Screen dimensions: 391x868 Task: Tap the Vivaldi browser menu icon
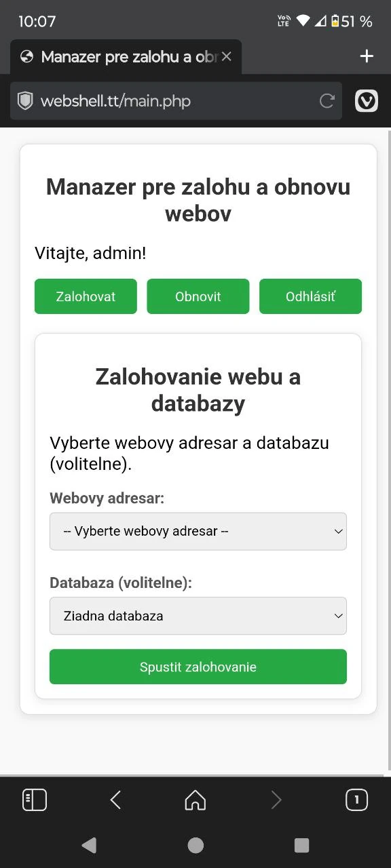367,101
